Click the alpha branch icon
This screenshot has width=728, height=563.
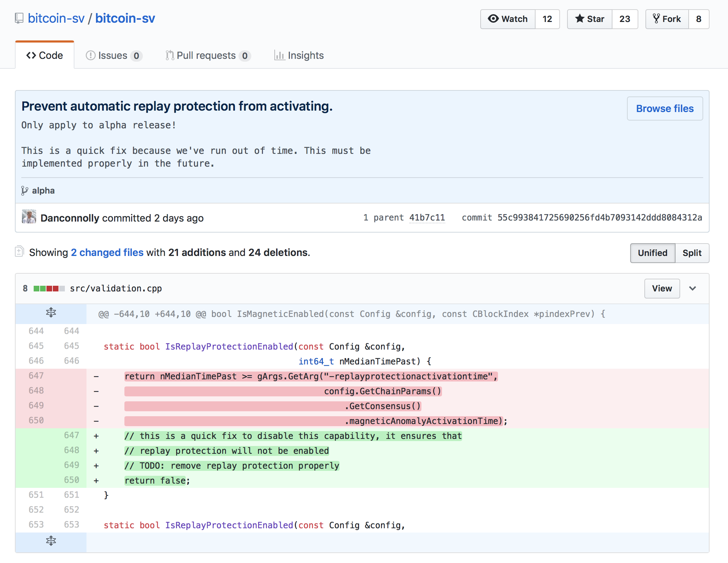(24, 191)
